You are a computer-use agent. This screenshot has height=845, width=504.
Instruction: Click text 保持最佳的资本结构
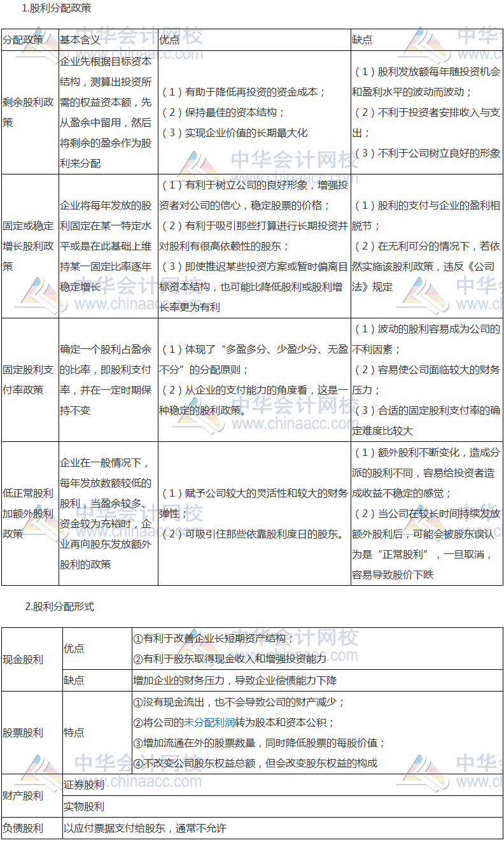click(x=222, y=112)
